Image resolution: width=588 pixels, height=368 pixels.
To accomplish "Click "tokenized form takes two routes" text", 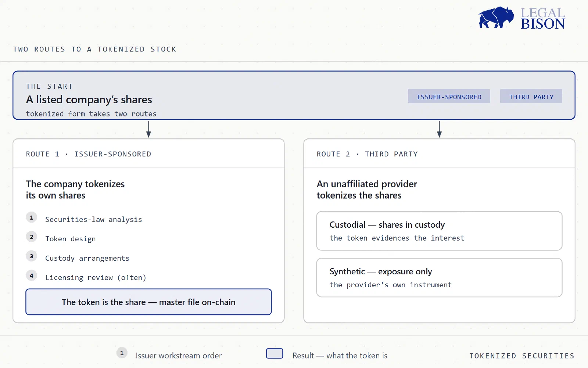I will tap(91, 114).
